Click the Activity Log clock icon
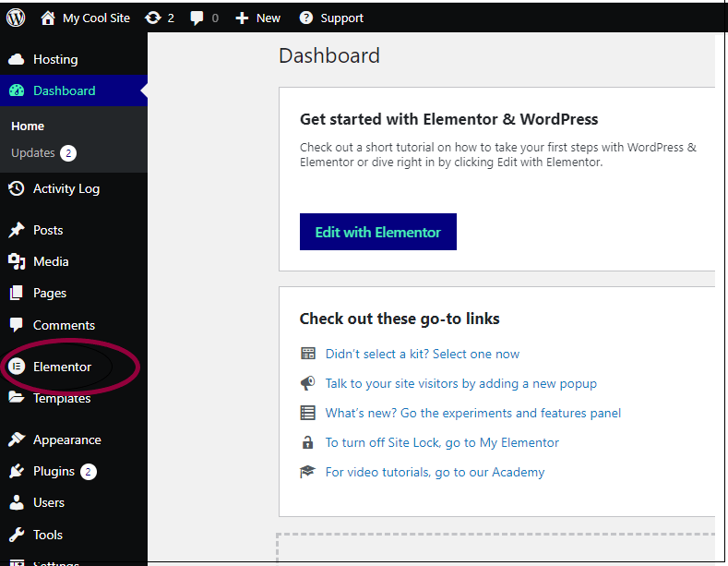Viewport: 728px width, 566px height. [x=17, y=188]
